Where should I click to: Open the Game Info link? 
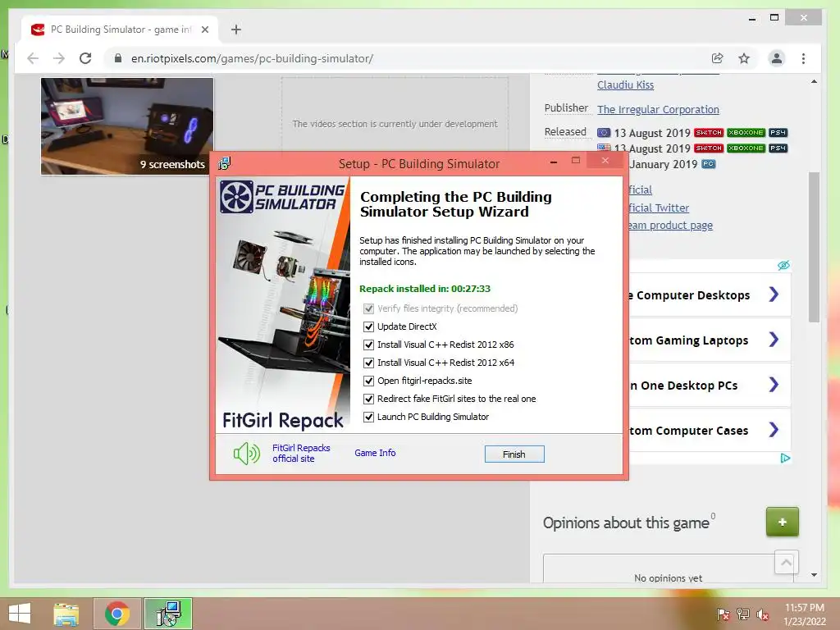tap(375, 453)
